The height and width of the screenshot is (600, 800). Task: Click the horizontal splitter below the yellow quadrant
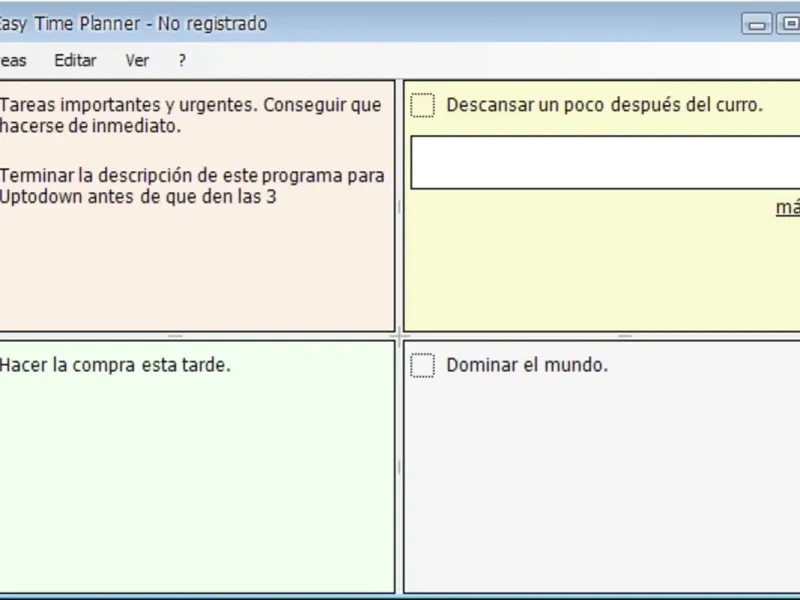click(625, 336)
